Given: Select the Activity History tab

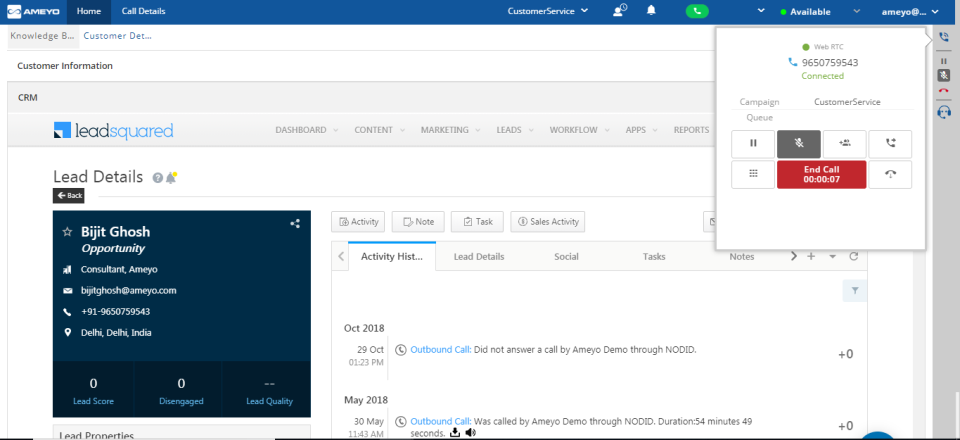Looking at the screenshot, I should coord(392,256).
